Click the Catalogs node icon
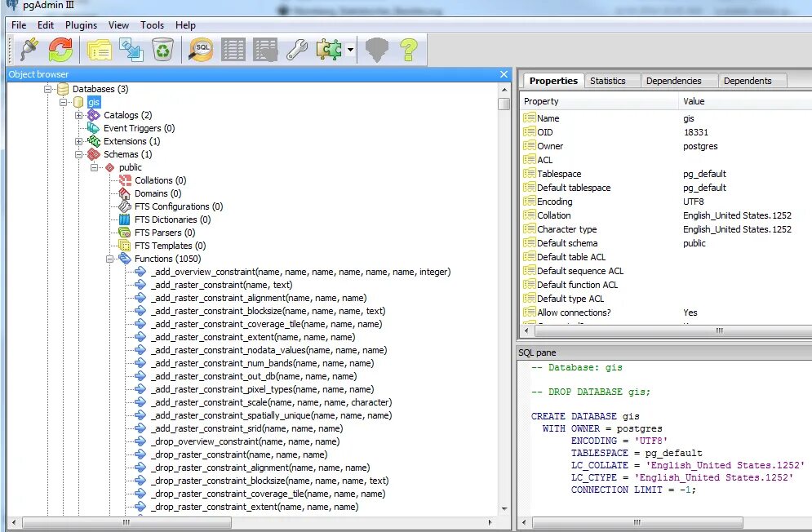The width and height of the screenshot is (812, 532). coord(94,115)
